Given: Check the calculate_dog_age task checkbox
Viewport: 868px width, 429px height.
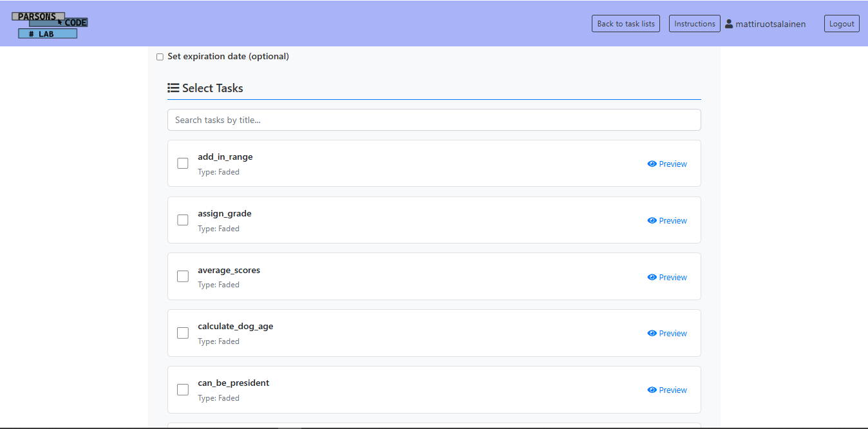Looking at the screenshot, I should [x=183, y=332].
